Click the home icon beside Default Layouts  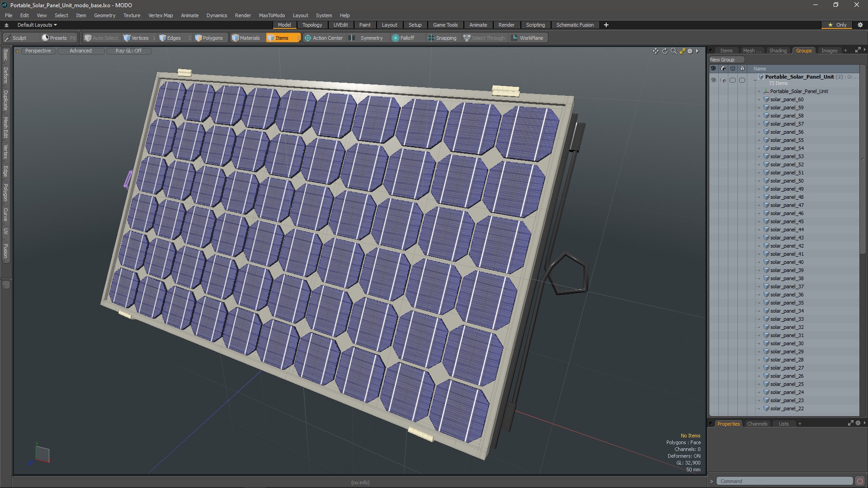pos(6,25)
